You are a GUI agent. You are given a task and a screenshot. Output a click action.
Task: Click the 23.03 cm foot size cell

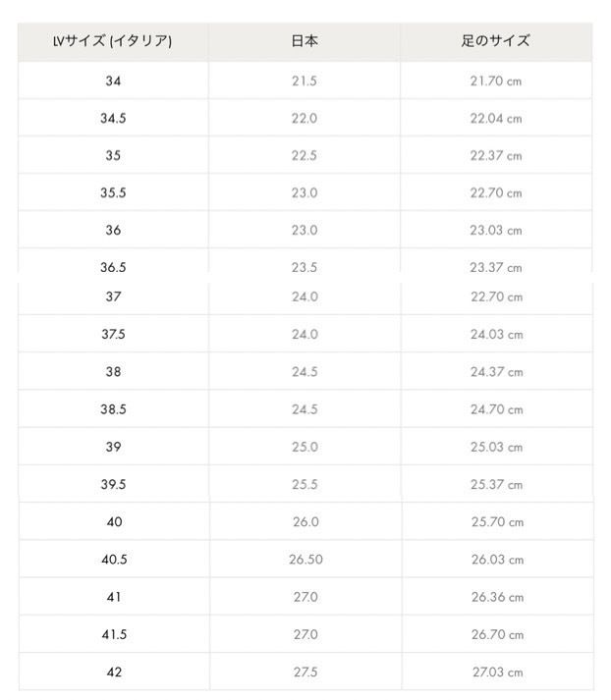tap(496, 231)
